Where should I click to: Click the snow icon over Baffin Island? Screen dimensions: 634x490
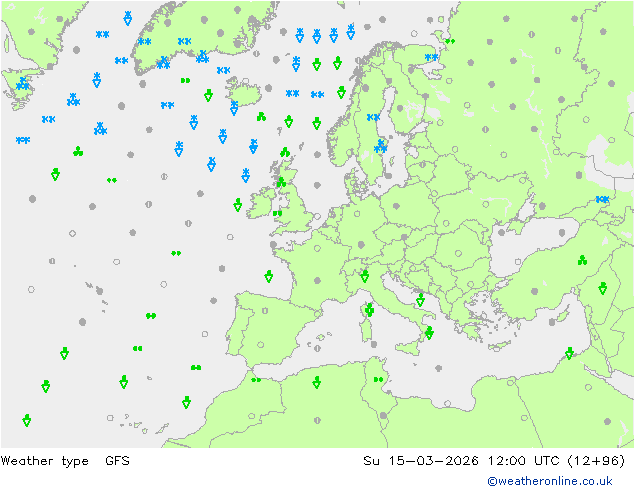[22, 84]
